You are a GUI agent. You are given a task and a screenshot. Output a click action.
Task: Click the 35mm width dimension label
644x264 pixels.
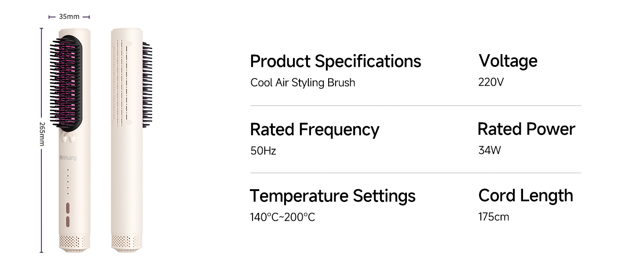point(69,17)
